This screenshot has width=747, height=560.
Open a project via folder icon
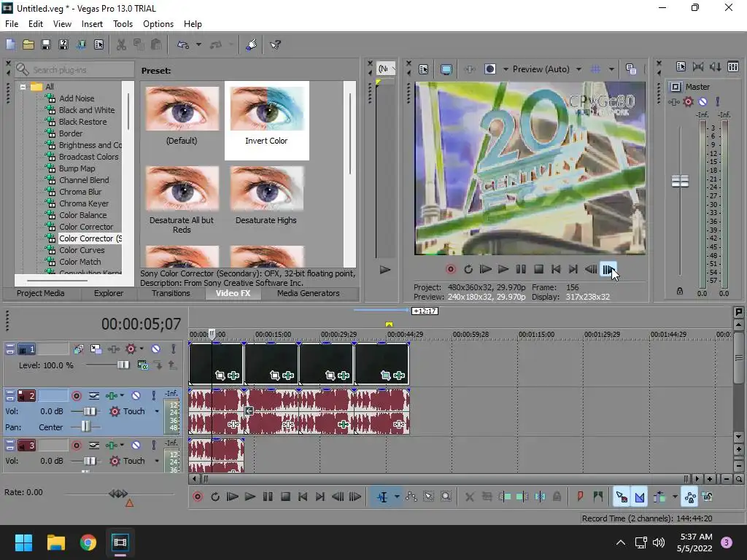(28, 44)
